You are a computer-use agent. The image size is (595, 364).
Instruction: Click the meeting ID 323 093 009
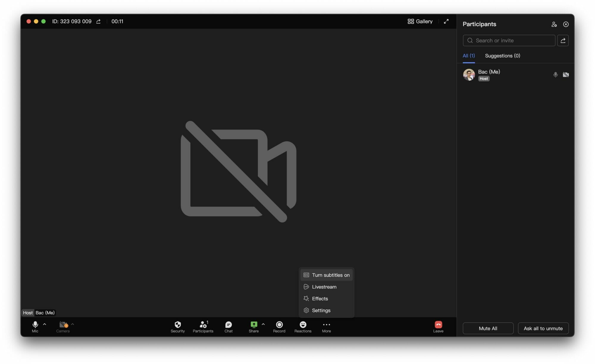tap(72, 21)
